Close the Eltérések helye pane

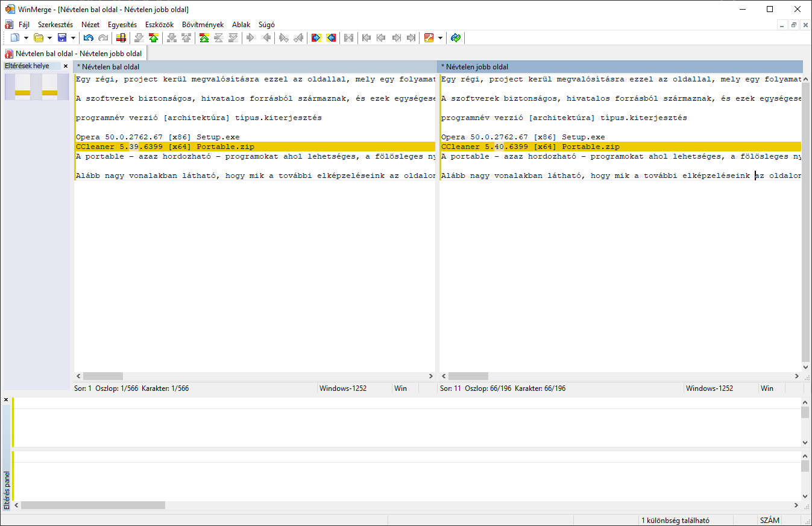coord(66,66)
